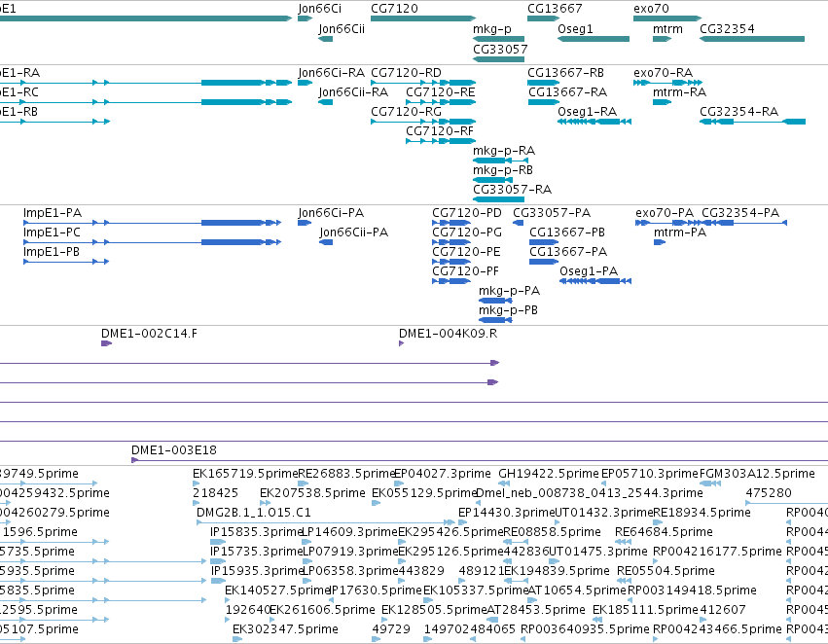Select the mkg-p-RA transcript label

tap(504, 151)
